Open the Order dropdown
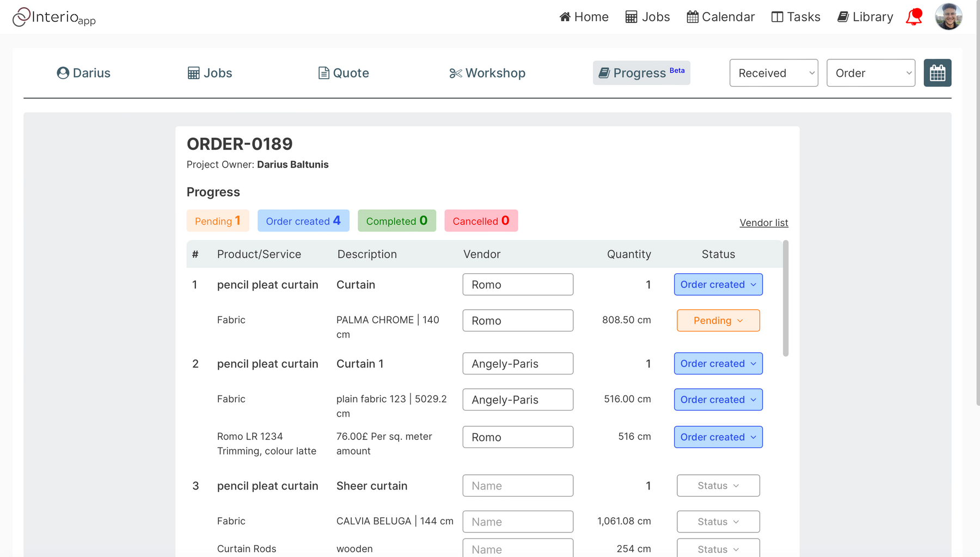 coord(871,73)
